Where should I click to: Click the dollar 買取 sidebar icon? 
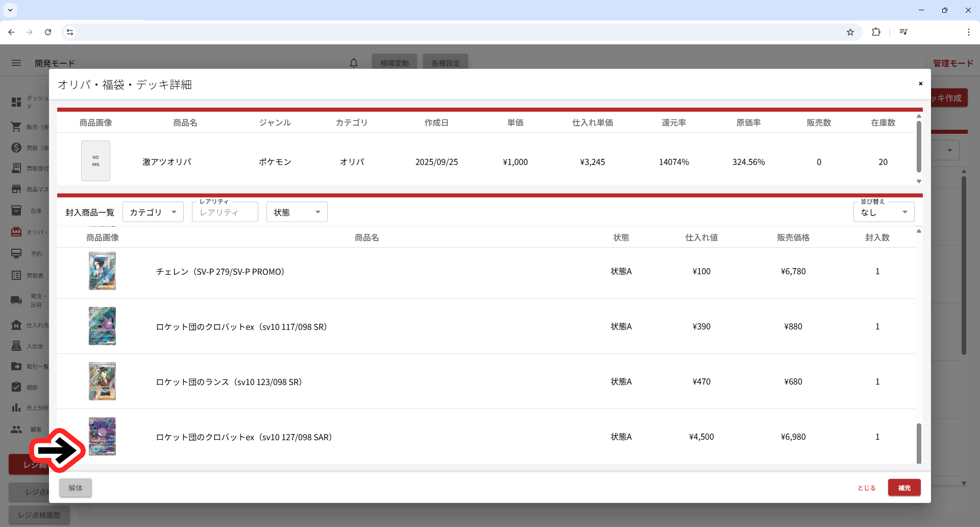click(16, 148)
